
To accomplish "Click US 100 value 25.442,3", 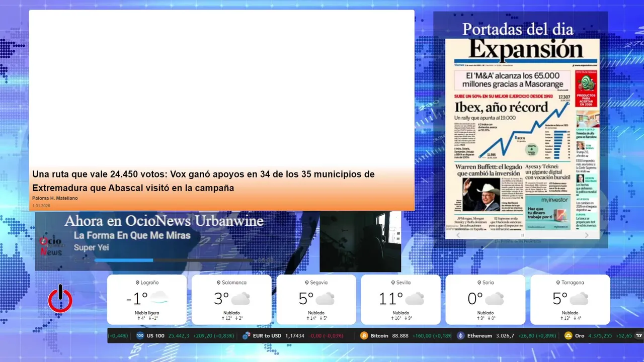I will tap(179, 335).
